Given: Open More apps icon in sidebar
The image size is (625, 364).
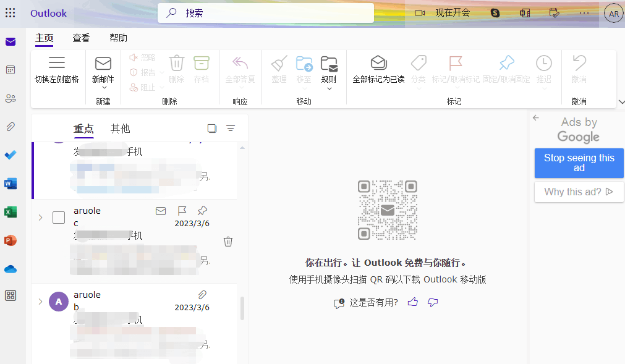Looking at the screenshot, I should coord(11,295).
